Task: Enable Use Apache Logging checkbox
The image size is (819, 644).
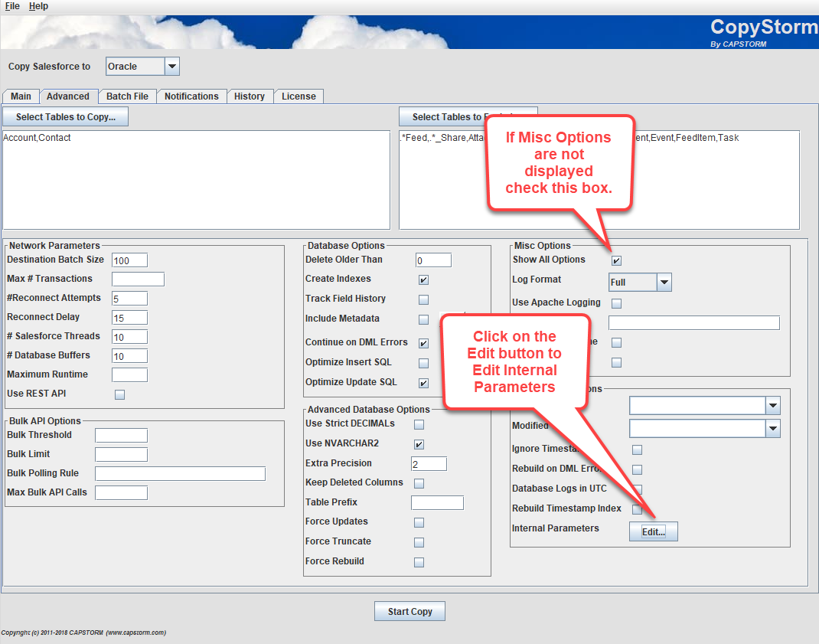Action: coord(616,303)
